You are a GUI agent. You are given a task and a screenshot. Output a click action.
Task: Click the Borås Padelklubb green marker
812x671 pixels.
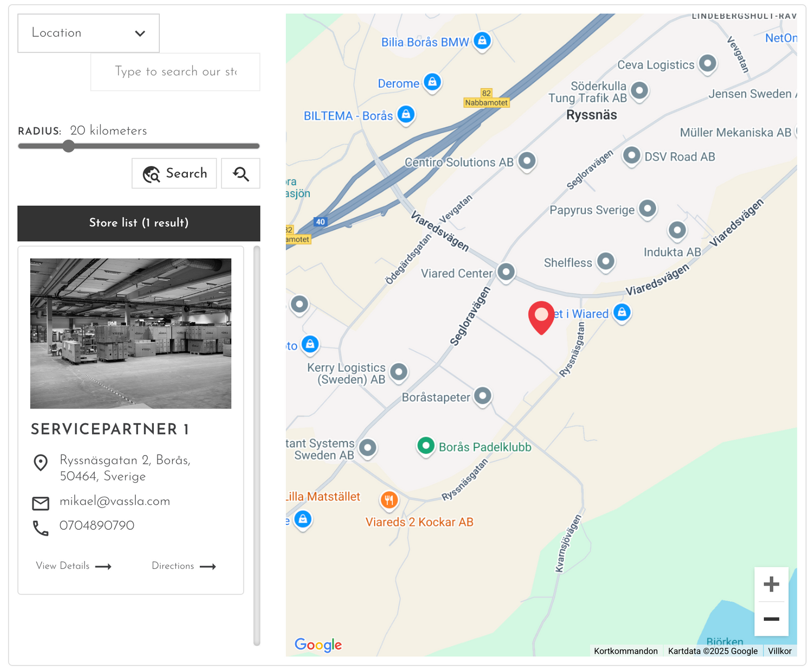coord(426,446)
